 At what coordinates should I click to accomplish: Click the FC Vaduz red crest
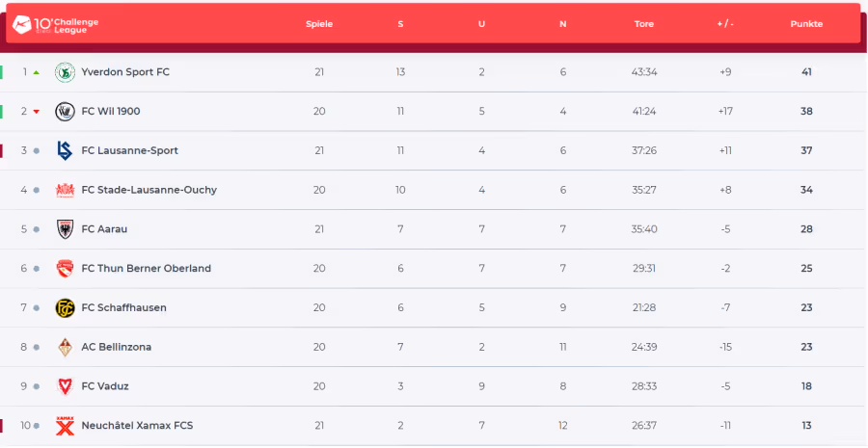(65, 386)
